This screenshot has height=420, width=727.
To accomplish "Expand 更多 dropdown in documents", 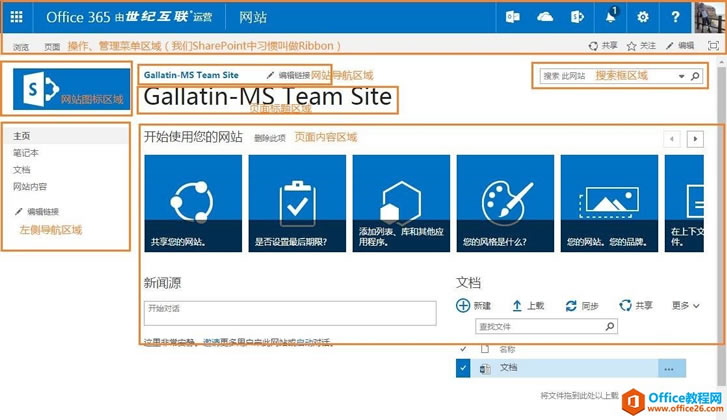I will [x=685, y=305].
